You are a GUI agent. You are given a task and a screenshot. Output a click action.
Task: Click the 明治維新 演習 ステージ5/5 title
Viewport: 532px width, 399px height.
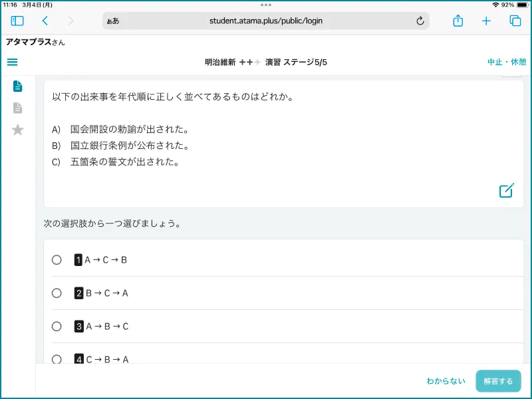tap(266, 62)
